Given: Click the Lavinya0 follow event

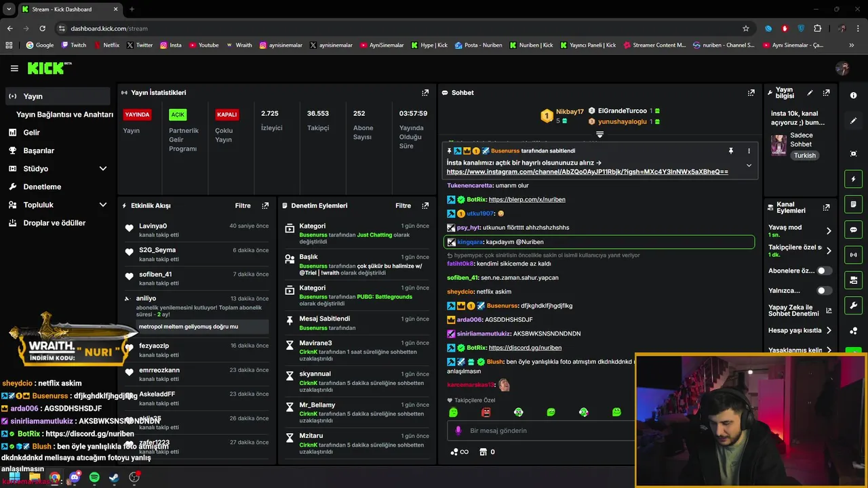Looking at the screenshot, I should [197, 230].
